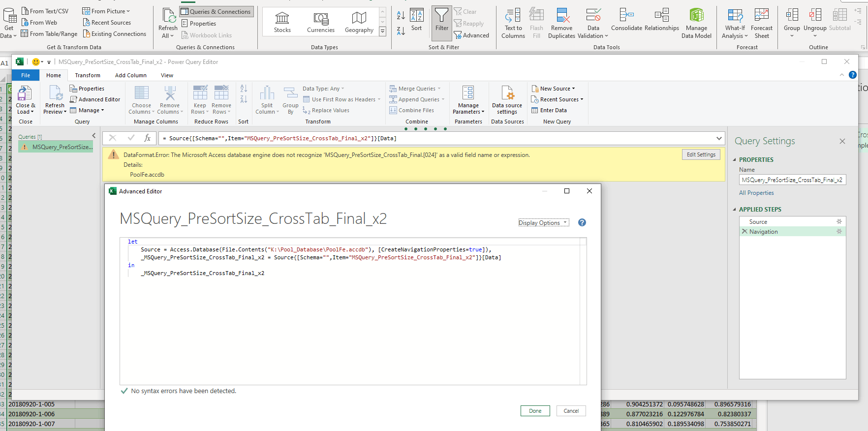The image size is (868, 431).
Task: Open the View tab
Action: click(x=167, y=75)
